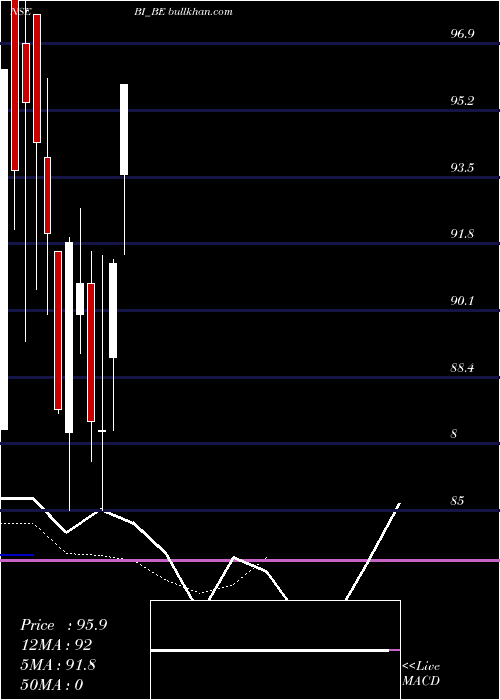Viewport: 500px width, 700px height.
Task: Click the 90.1 price axis label
Action: [x=462, y=300]
